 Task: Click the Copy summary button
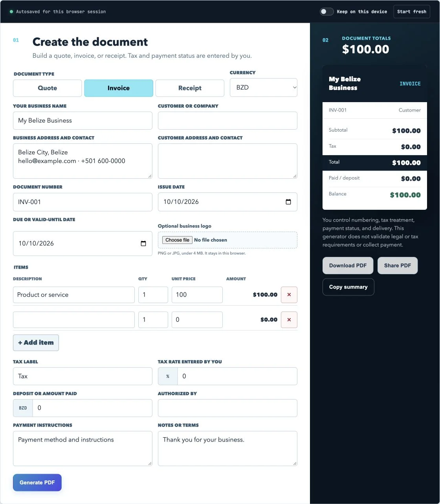click(x=348, y=287)
